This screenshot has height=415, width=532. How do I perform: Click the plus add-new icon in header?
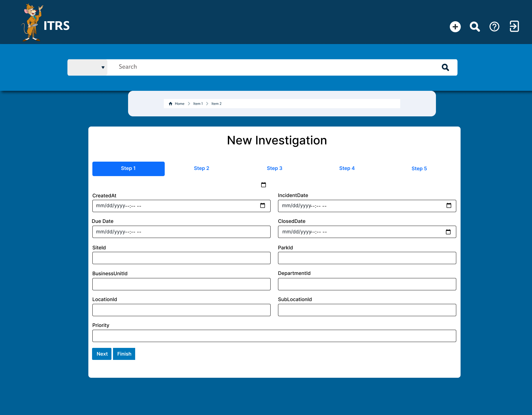tap(455, 27)
